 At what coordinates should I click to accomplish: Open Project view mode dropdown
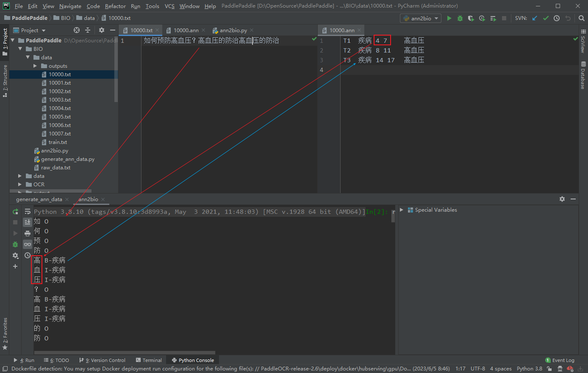tap(30, 30)
